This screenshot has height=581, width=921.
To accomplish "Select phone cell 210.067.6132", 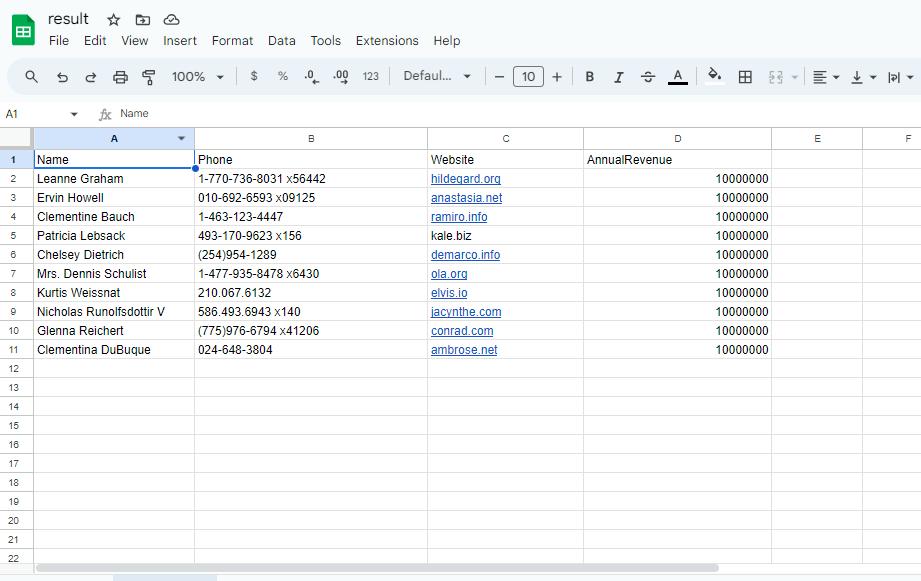I will click(x=311, y=293).
